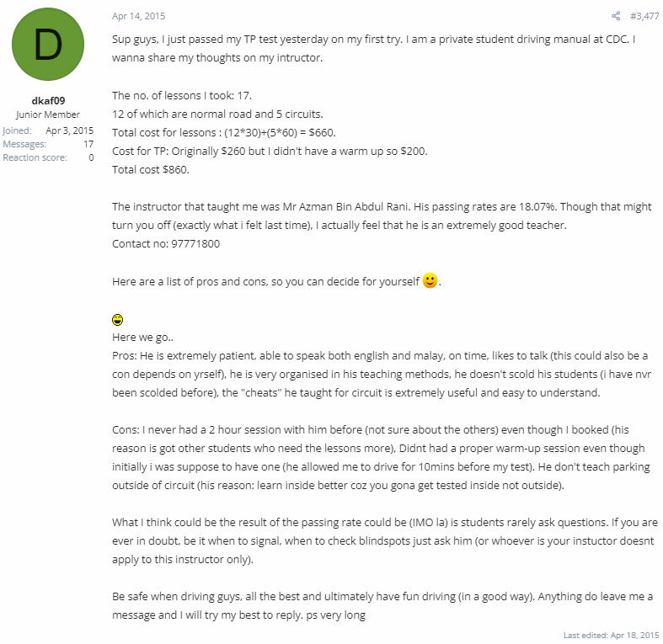
Task: Click the 'Cost for TP' line
Action: click(270, 152)
